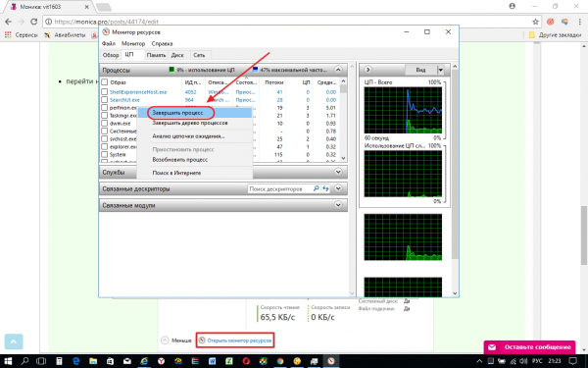Click the browser reload icon
Image resolution: width=588 pixels, height=368 pixels.
tap(33, 22)
